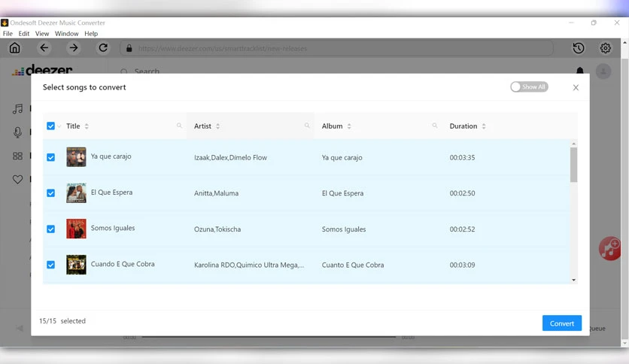Click the playback progress bar
The image size is (629, 364).
point(269,337)
